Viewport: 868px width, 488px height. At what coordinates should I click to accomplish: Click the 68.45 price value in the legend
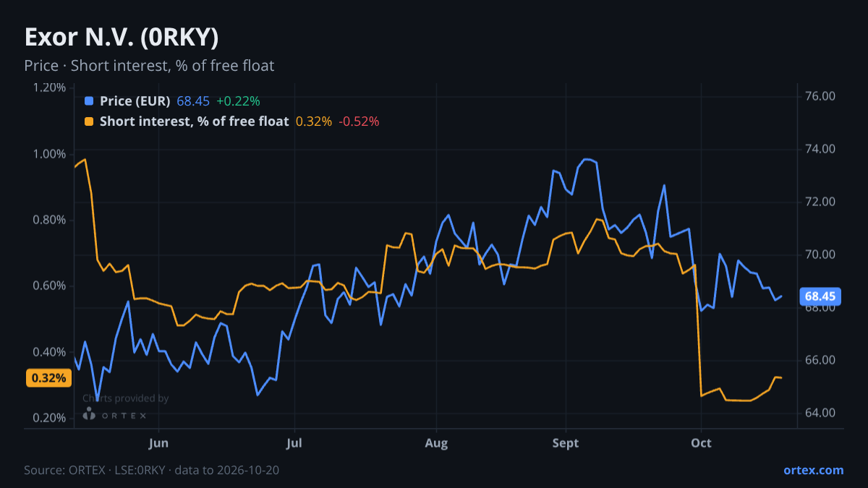click(193, 101)
